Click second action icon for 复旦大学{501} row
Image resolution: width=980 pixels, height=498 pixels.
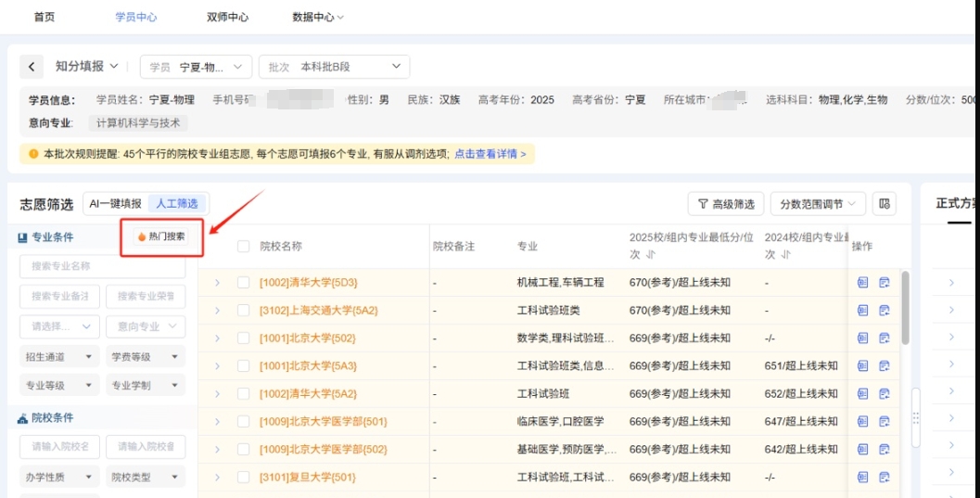click(x=884, y=478)
